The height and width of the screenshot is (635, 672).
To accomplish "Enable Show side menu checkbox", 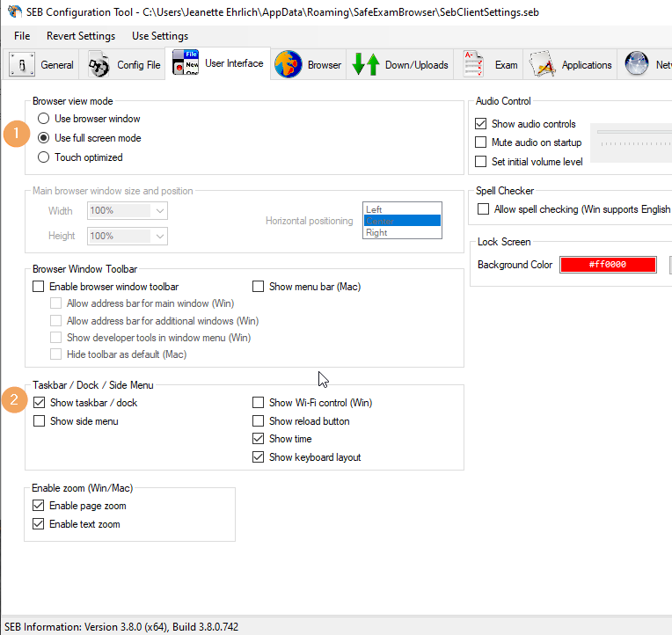I will [x=39, y=421].
